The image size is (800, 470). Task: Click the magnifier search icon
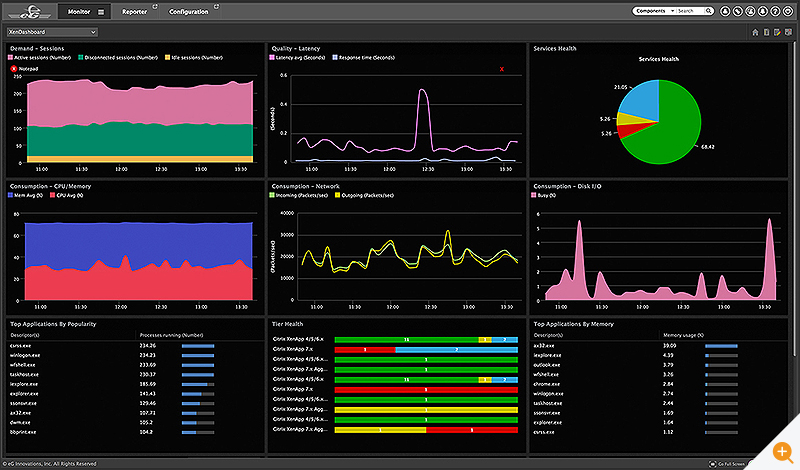click(x=709, y=11)
